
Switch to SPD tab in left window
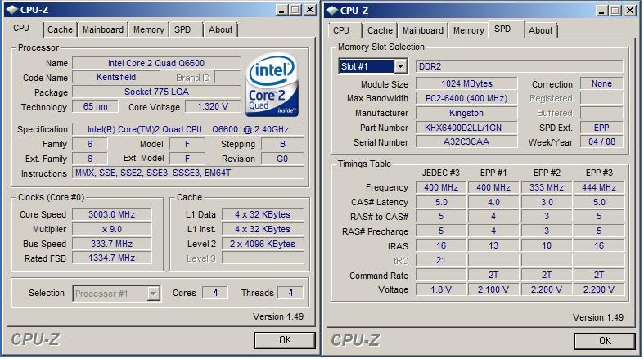(182, 29)
